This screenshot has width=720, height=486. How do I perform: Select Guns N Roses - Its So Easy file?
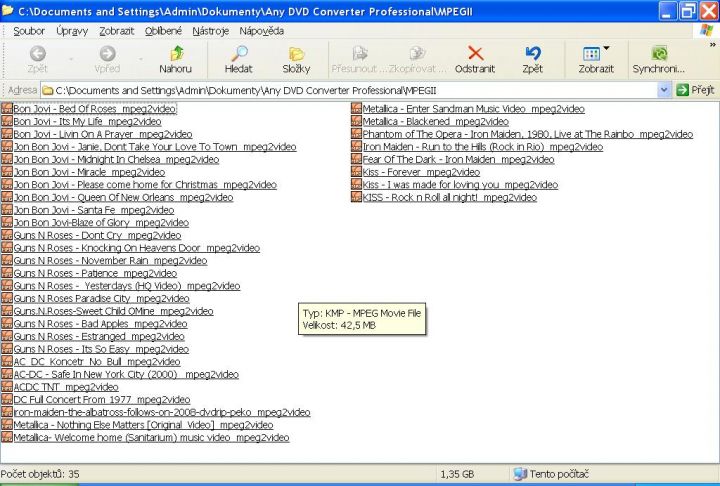[101, 349]
